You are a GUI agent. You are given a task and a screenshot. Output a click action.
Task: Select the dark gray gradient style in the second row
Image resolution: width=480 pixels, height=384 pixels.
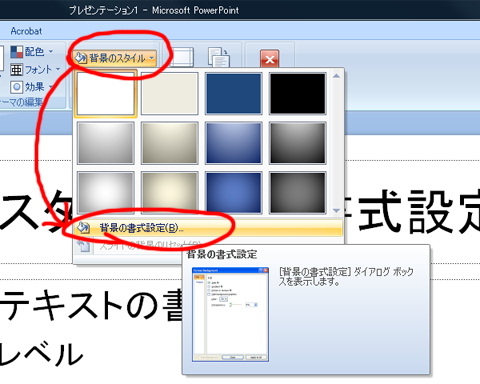(x=297, y=143)
